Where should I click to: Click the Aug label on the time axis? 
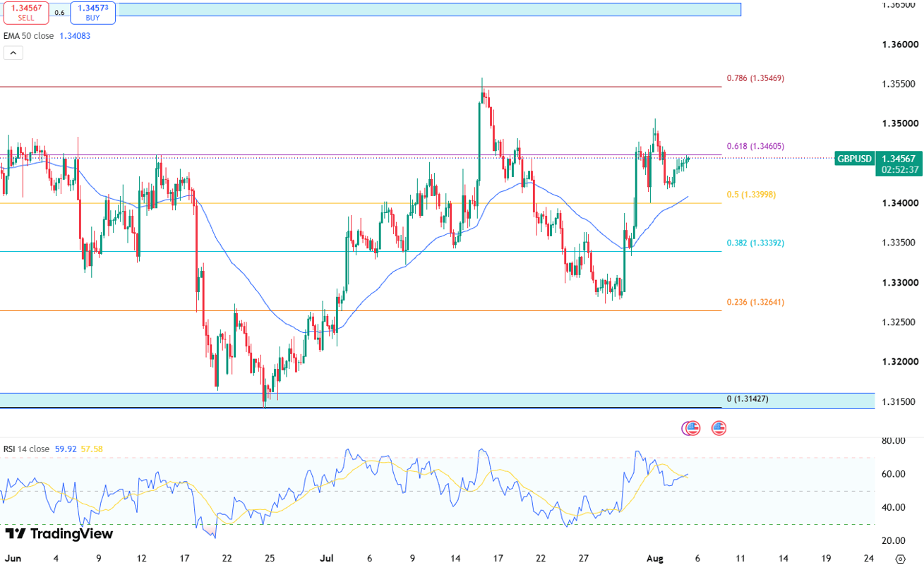coord(656,558)
